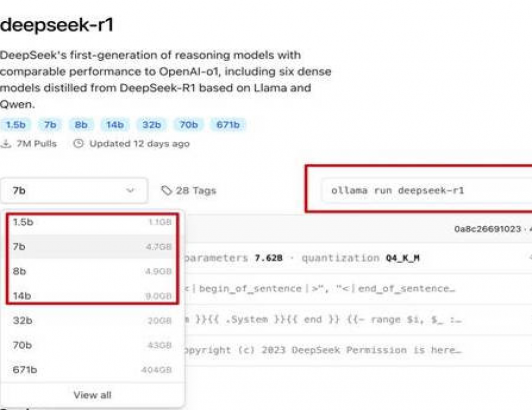Click View all at the bottom of the dropdown
The width and height of the screenshot is (532, 410).
(92, 395)
